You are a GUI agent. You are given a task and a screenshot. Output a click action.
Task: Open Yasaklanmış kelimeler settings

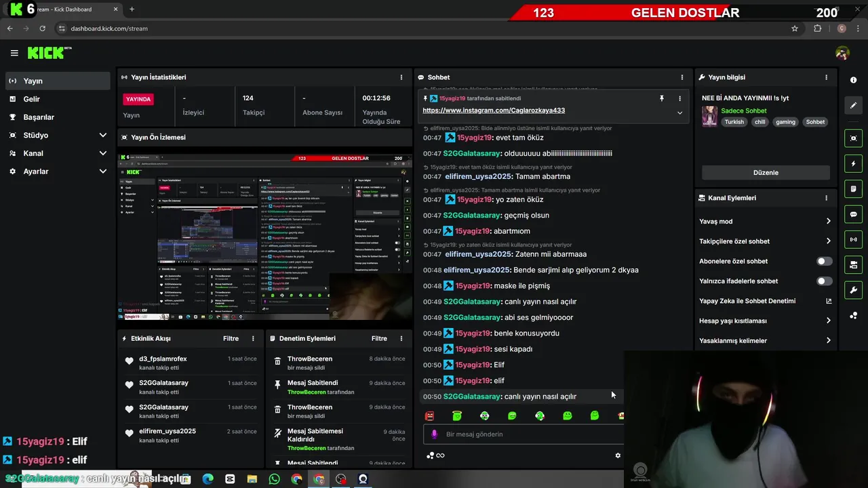(x=765, y=341)
